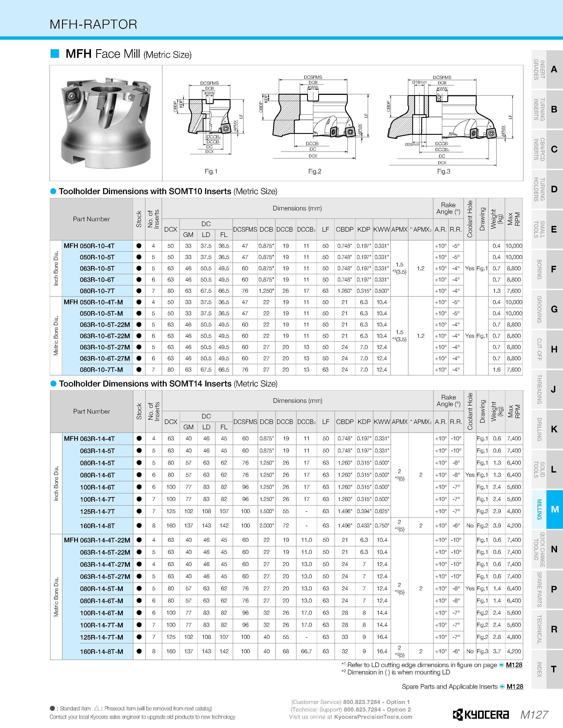The width and height of the screenshot is (563, 728).
Task: Click the stock dot for 080R-10-7T-M
Action: point(139,369)
